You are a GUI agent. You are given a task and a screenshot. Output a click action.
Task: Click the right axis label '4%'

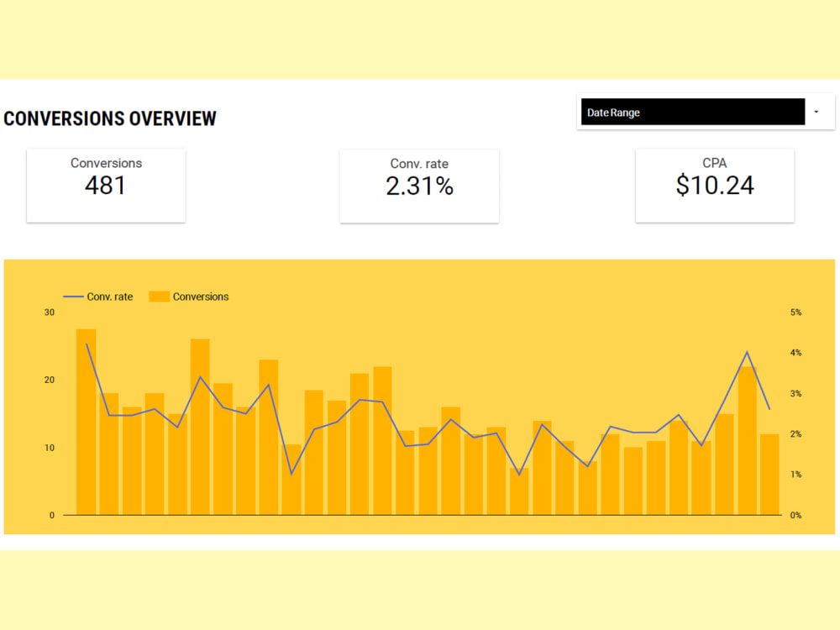pos(796,353)
